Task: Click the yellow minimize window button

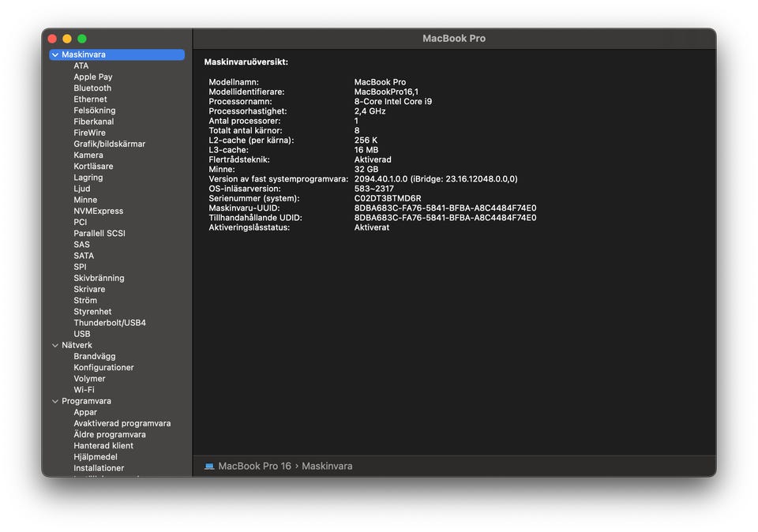Action: (67, 39)
